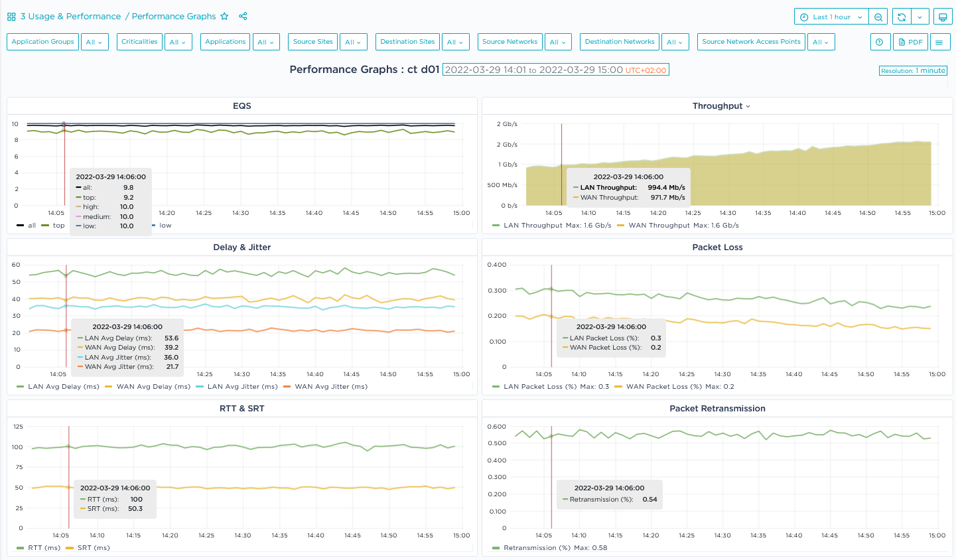Refresh the dashboard data
Screen dimensions: 956x560
click(903, 16)
